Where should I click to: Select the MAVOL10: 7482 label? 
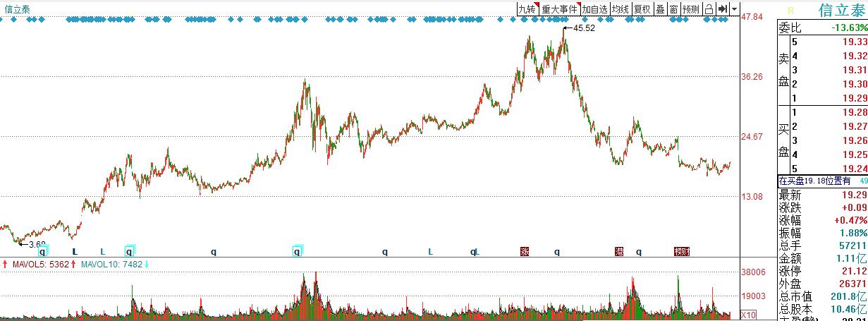(111, 265)
